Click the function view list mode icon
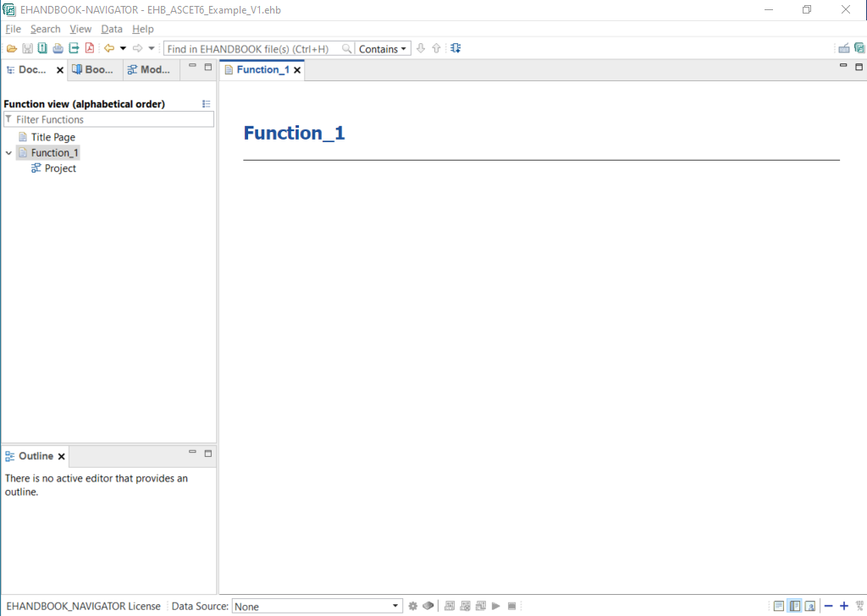The height and width of the screenshot is (616, 867). [x=207, y=104]
